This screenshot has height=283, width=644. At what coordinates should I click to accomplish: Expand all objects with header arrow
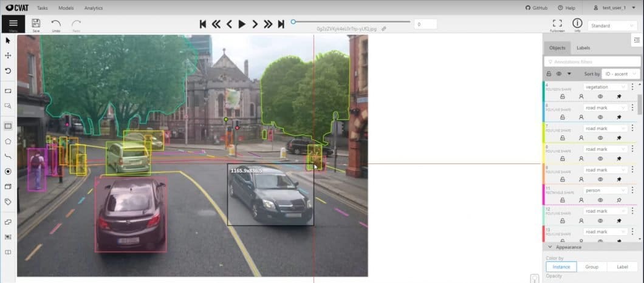[569, 74]
